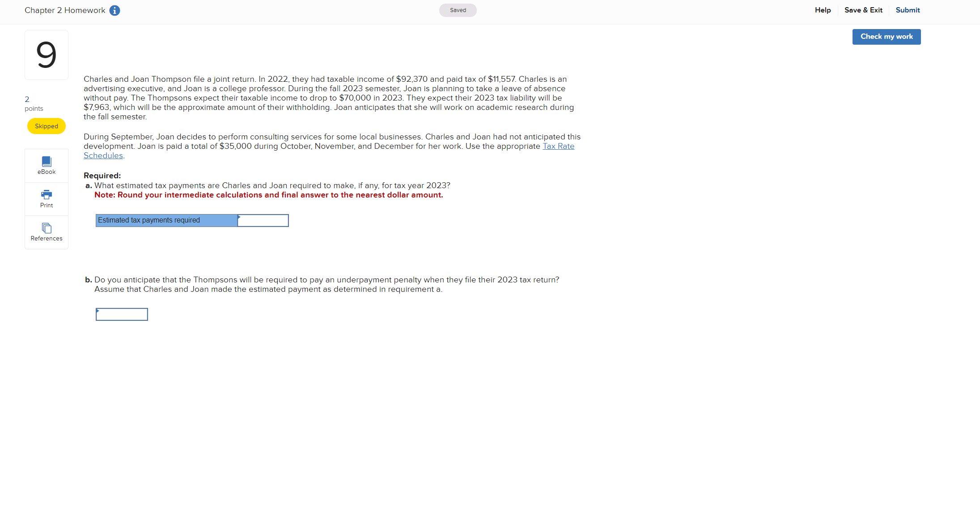Click the References text label
The image size is (980, 513).
pos(47,239)
